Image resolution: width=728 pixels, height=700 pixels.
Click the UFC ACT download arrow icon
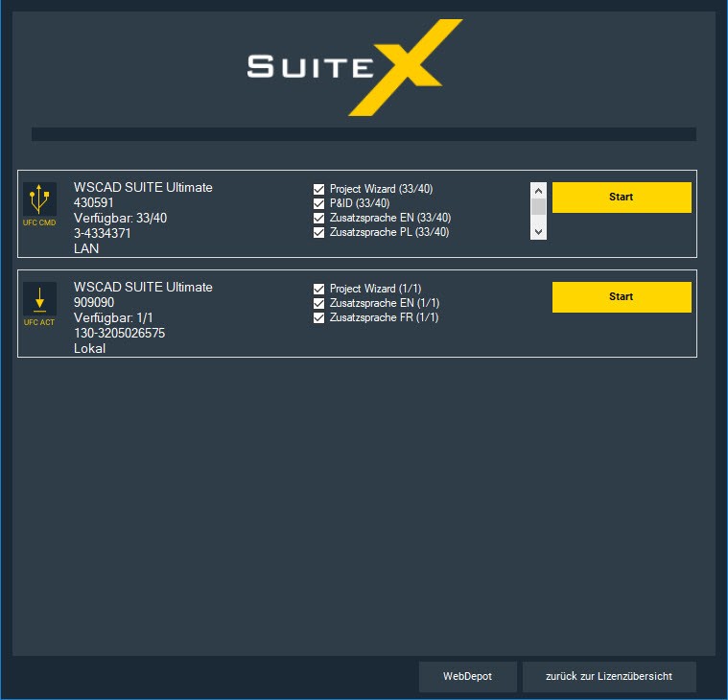click(39, 298)
